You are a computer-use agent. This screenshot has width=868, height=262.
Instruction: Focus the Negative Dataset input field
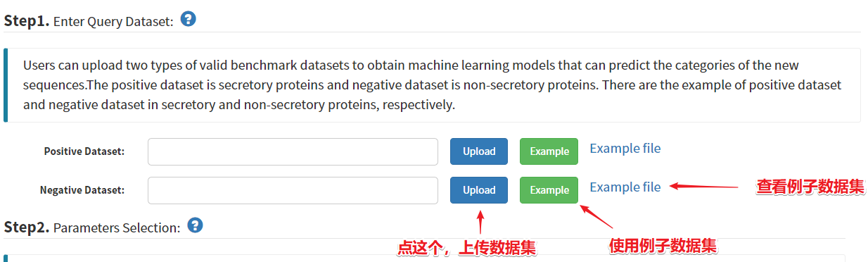click(x=293, y=190)
